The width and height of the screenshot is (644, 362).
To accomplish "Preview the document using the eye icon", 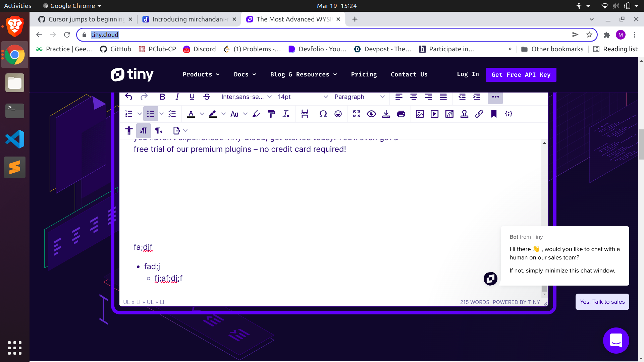I will point(371,114).
